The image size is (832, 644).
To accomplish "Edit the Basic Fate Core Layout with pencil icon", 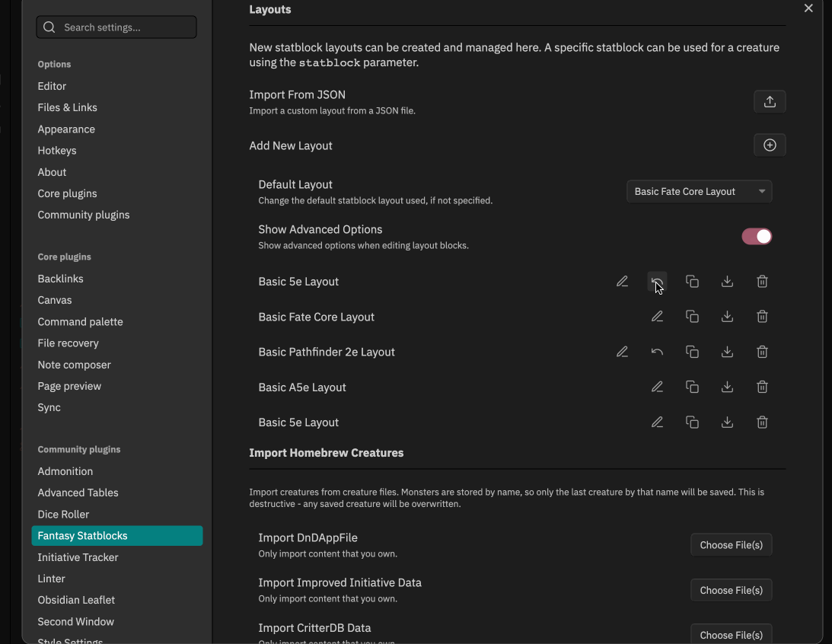I will pyautogui.click(x=657, y=316).
